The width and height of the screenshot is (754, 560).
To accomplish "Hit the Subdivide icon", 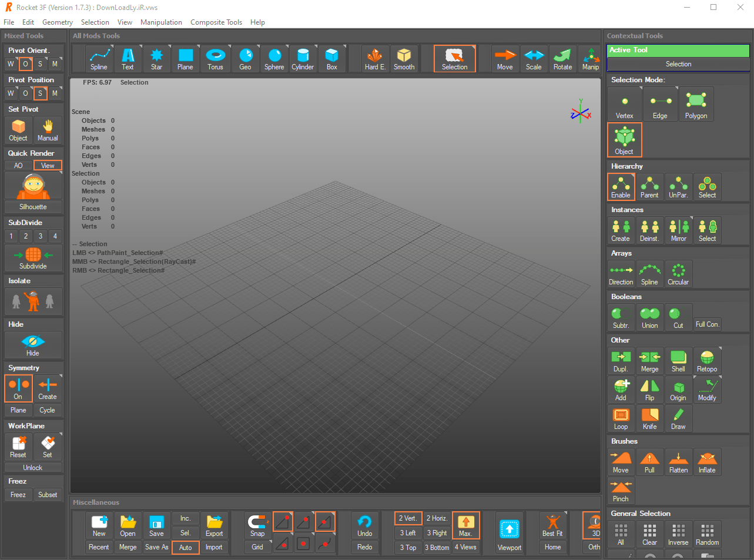I will pos(33,257).
